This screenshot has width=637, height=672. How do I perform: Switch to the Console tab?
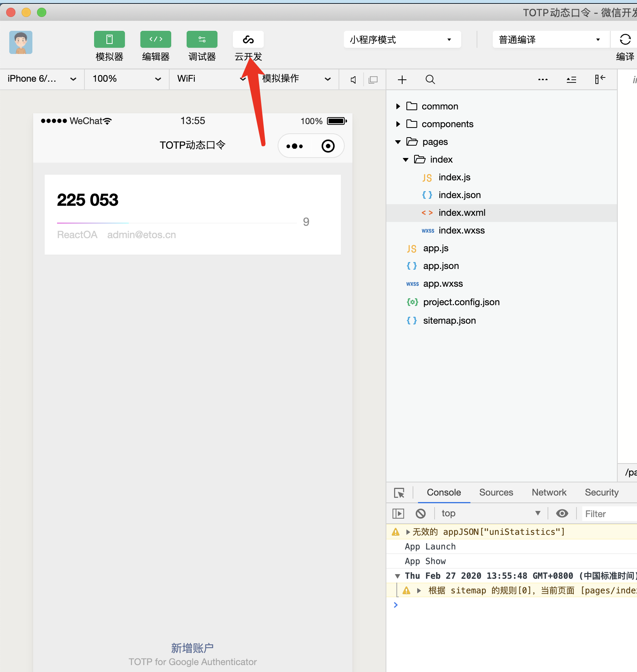[444, 492]
